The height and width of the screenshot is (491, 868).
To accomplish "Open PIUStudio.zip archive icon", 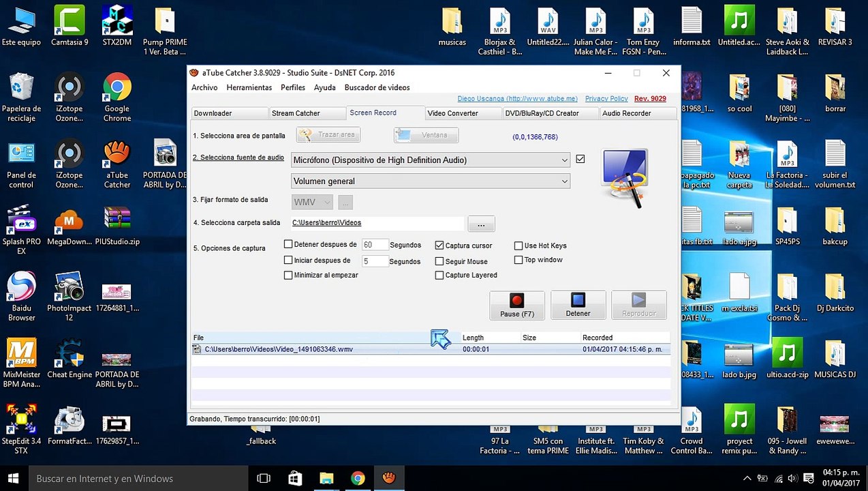I will click(x=117, y=226).
